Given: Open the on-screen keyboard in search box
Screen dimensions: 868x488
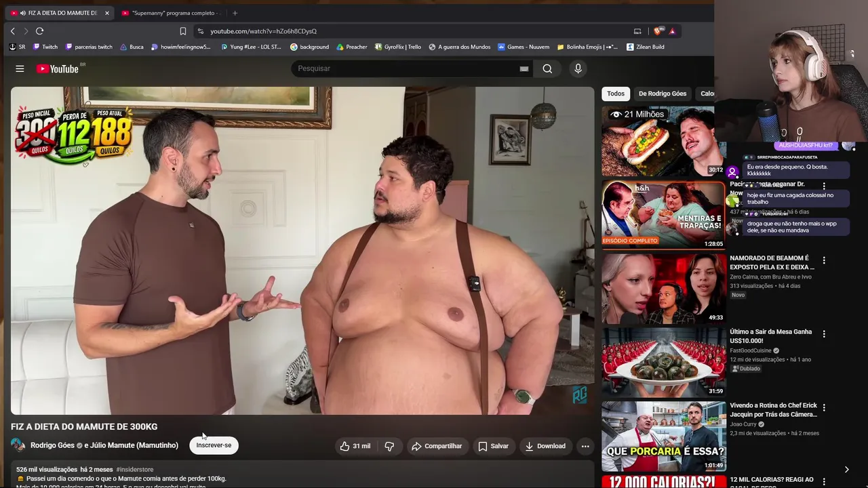Looking at the screenshot, I should coord(524,68).
